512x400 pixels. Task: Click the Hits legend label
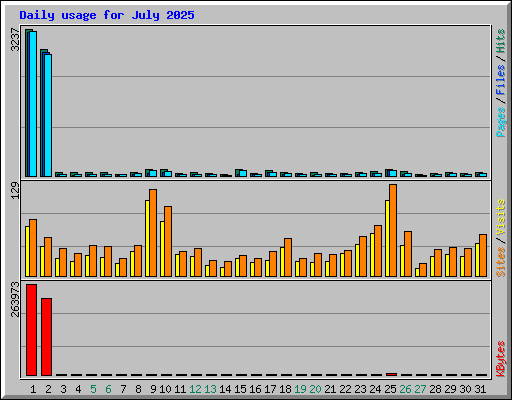click(501, 41)
